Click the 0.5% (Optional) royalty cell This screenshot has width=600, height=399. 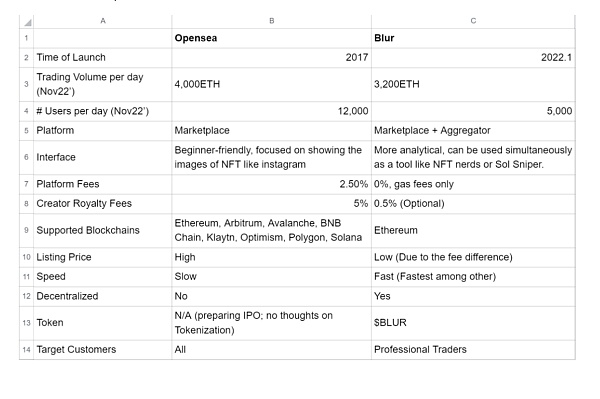(x=473, y=204)
